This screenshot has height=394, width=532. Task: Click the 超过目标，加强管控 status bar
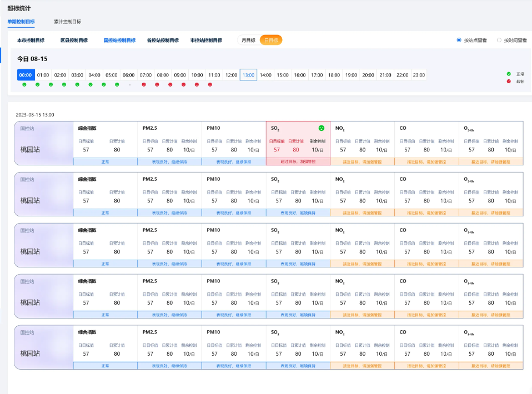298,161
